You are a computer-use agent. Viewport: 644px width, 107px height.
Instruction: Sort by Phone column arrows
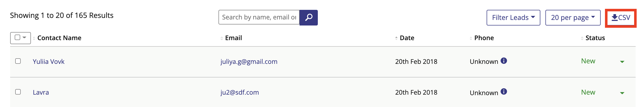[471, 38]
